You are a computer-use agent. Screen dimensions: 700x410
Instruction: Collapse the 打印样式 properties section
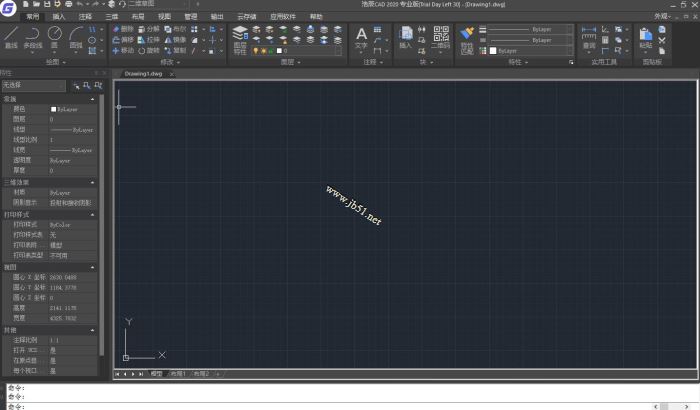point(93,215)
